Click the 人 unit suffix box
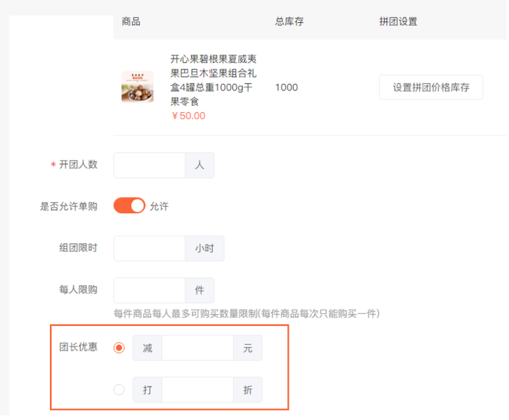 200,165
